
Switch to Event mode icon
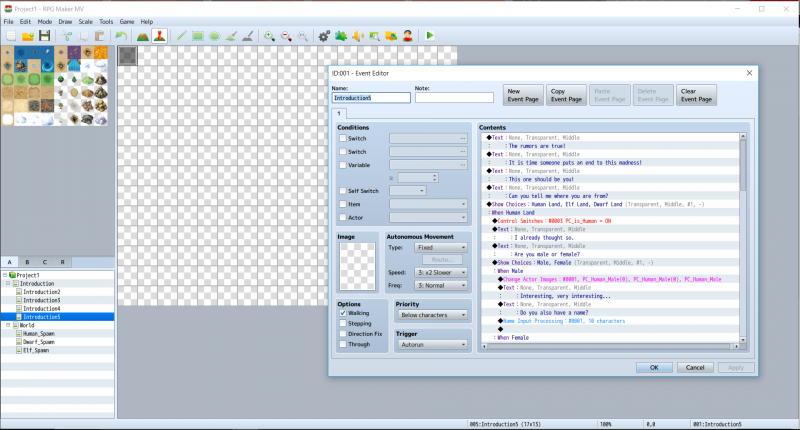[x=160, y=36]
